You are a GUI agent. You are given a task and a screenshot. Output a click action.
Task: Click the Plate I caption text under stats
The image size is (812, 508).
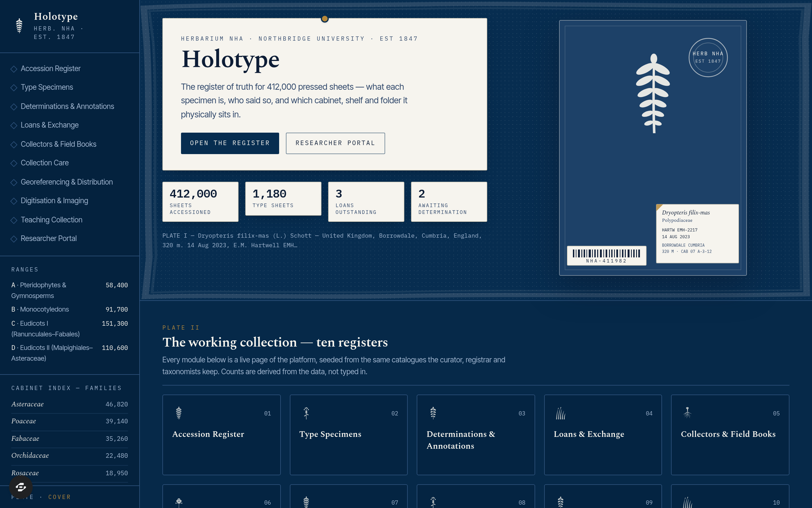point(322,240)
